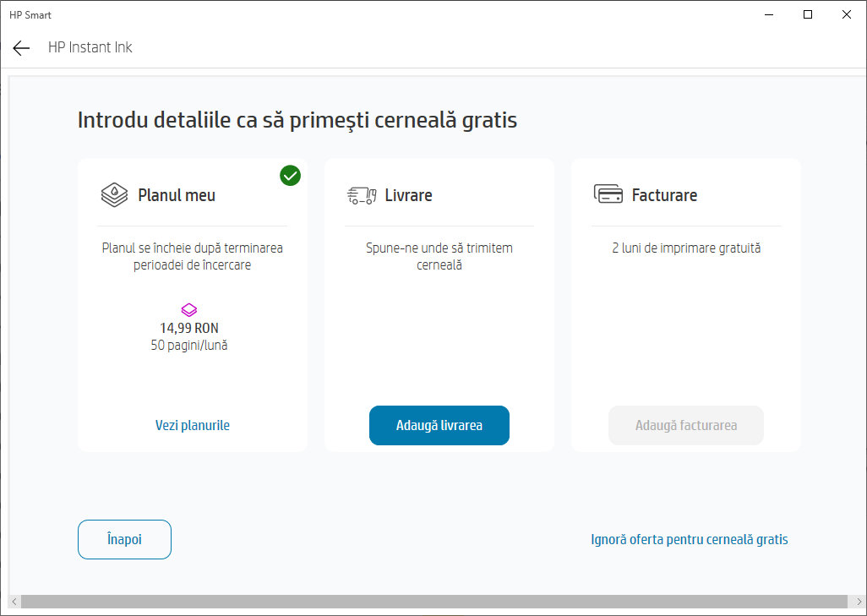867x616 pixels.
Task: Click the Planul meu heading
Action: (177, 195)
